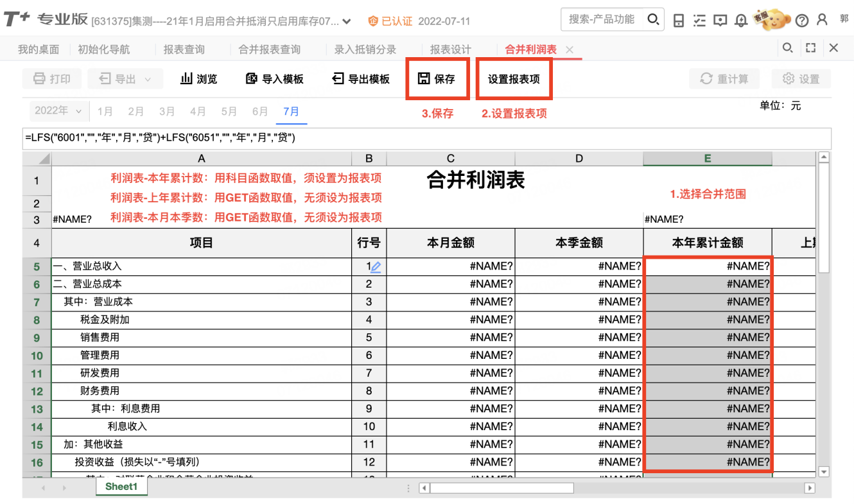Click the vertical scrollbar down arrow
Image resolution: width=854 pixels, height=504 pixels.
[824, 472]
